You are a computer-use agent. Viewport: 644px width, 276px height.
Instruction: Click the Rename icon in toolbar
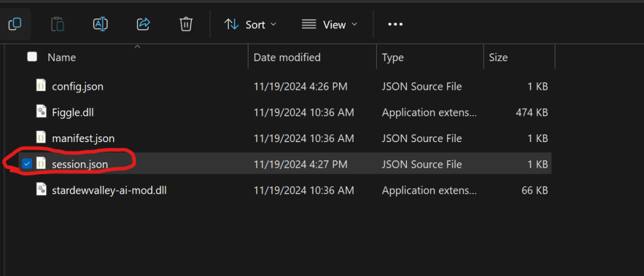[100, 24]
